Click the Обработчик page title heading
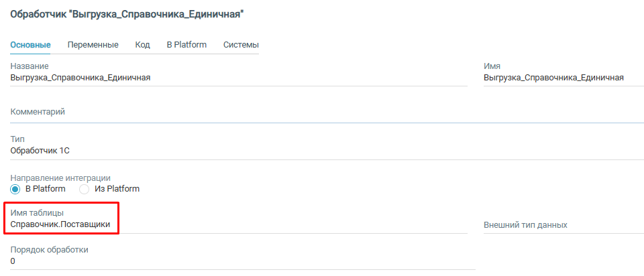Image resolution: width=644 pixels, height=276 pixels. (x=127, y=14)
